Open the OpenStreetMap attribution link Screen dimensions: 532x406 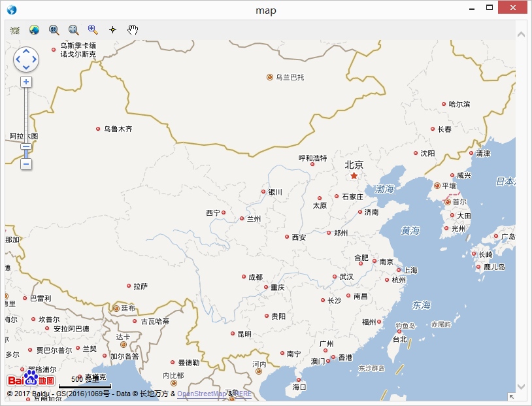(201, 394)
